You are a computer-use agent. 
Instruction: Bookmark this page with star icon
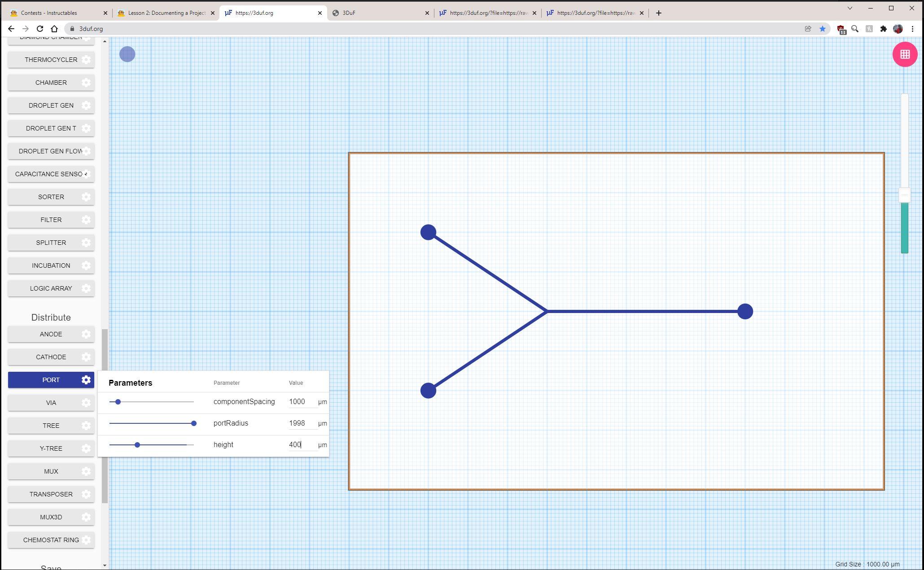pos(822,29)
